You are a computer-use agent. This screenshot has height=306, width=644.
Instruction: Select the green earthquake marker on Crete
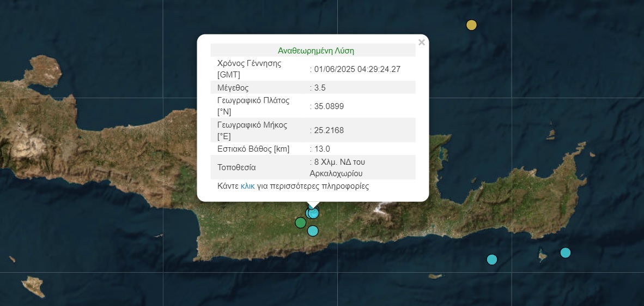pyautogui.click(x=300, y=223)
